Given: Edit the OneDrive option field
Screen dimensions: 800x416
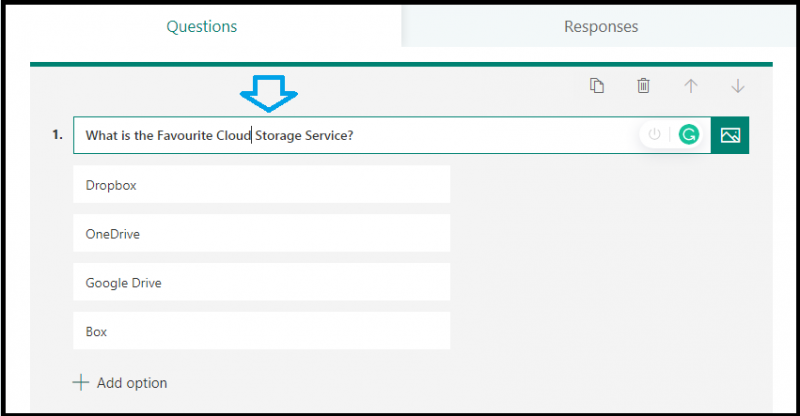Looking at the screenshot, I should (261, 234).
